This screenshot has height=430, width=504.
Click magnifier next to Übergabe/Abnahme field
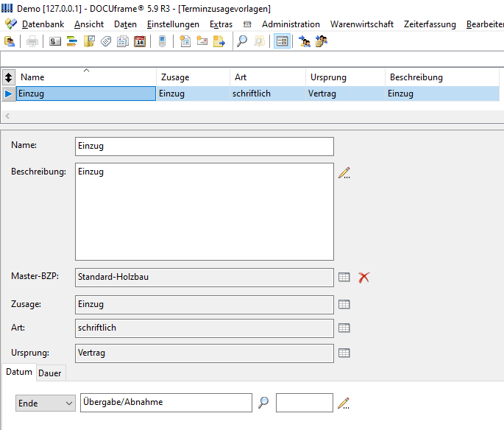coord(263,402)
